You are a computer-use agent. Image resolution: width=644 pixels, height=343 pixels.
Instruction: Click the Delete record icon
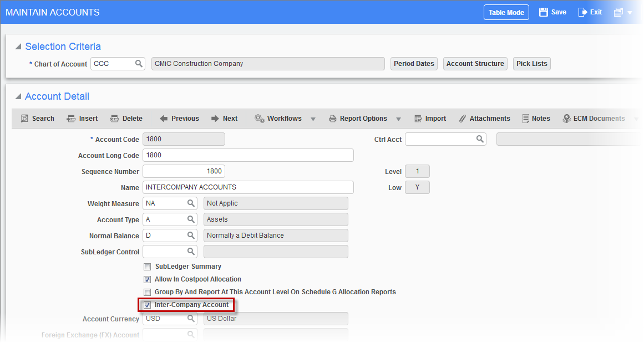click(114, 119)
